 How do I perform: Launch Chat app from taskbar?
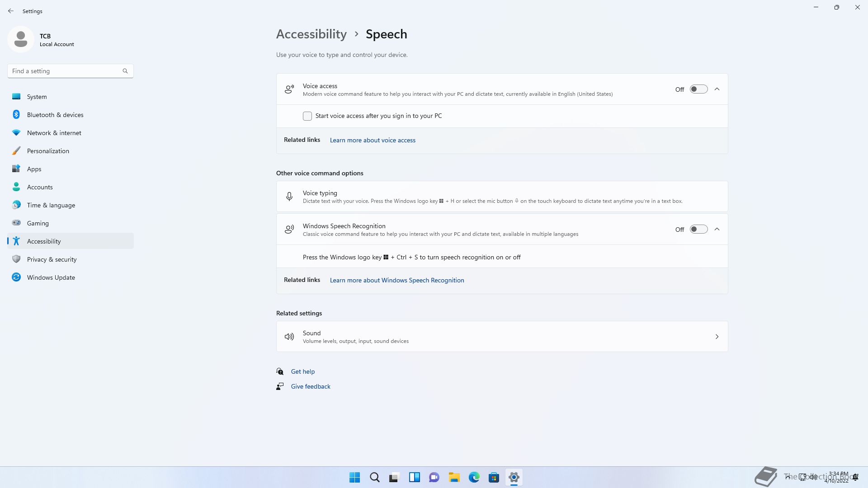434,477
